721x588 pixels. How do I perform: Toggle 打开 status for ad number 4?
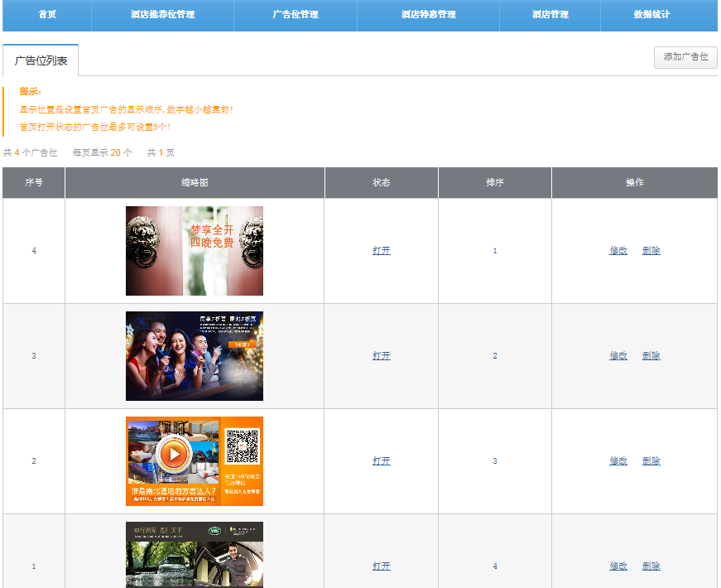(381, 251)
